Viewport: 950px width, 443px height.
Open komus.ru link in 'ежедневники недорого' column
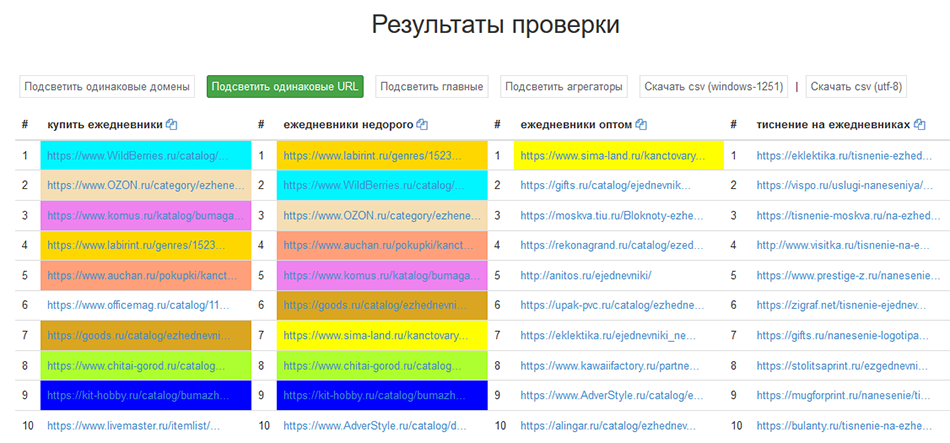click(381, 275)
